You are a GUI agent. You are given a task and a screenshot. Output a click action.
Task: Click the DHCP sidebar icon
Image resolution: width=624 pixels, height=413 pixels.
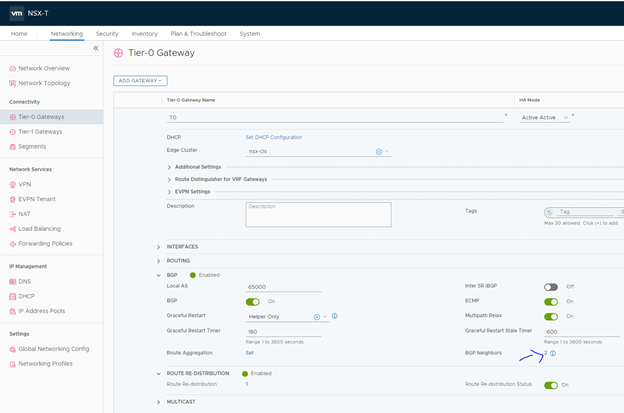[13, 296]
